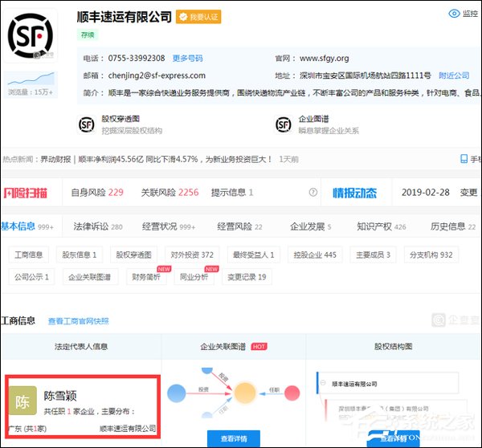
Task: Select the 财务简析 sub-tab
Action: (x=146, y=277)
